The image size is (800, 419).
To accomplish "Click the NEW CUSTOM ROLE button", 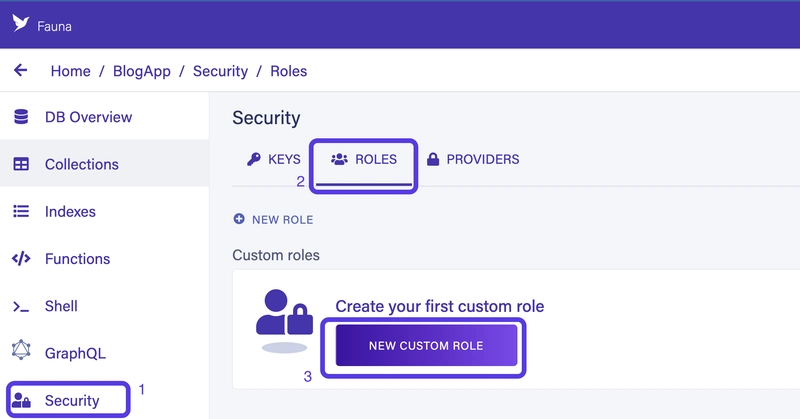I will (x=427, y=346).
